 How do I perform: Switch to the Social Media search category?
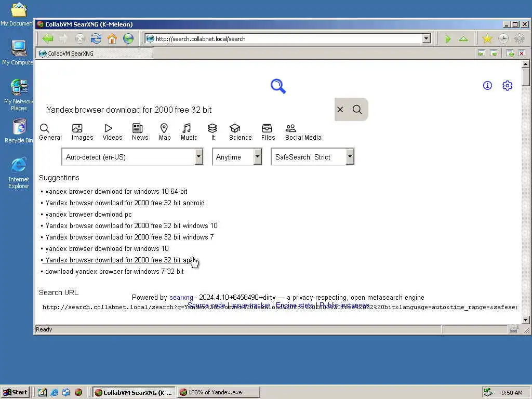pyautogui.click(x=303, y=132)
